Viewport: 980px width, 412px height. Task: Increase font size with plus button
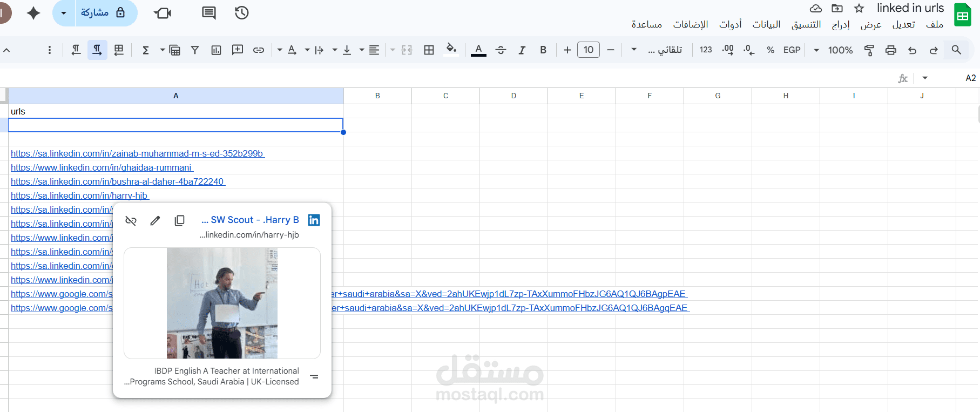pyautogui.click(x=567, y=50)
